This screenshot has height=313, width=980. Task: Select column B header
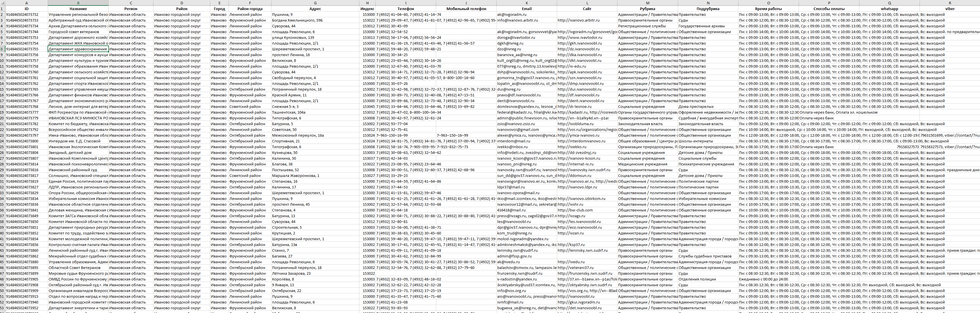pyautogui.click(x=78, y=3)
